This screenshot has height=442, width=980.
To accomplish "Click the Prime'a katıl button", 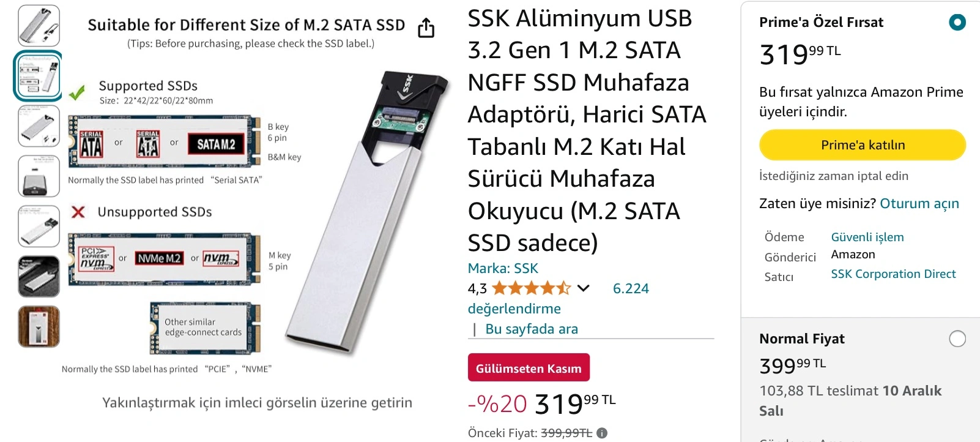I will click(863, 145).
